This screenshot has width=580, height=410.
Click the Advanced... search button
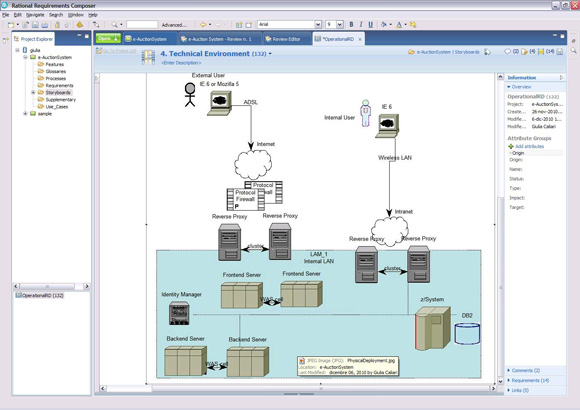pos(174,25)
